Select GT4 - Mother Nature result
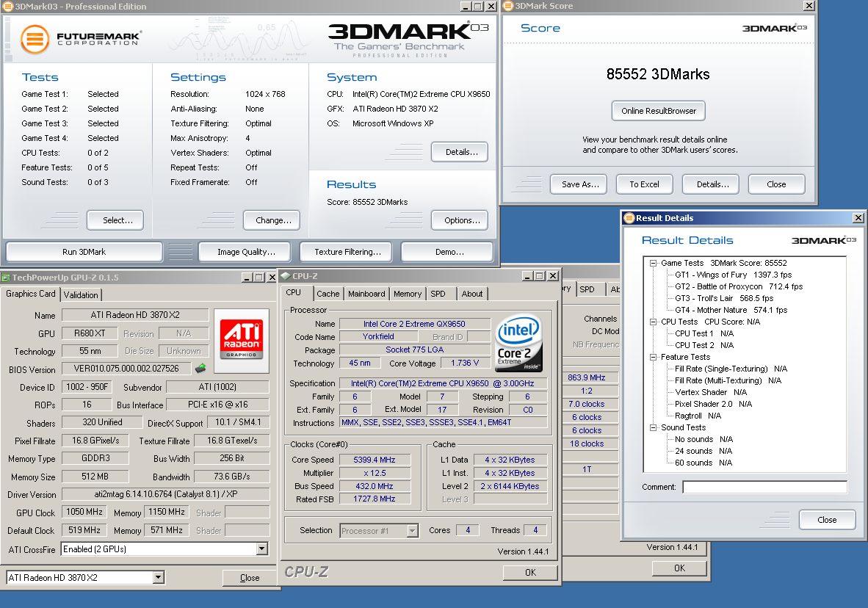 click(731, 310)
